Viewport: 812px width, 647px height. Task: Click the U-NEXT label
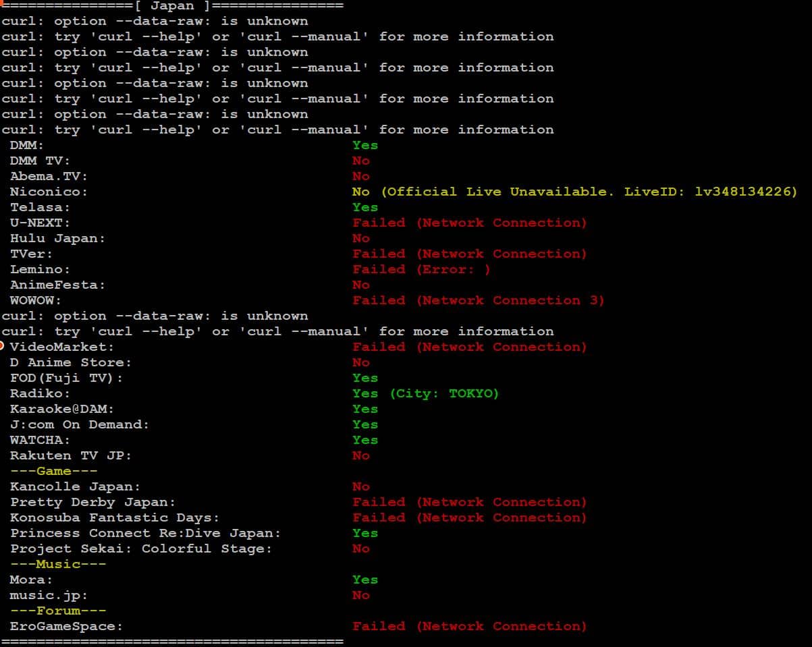pos(40,223)
